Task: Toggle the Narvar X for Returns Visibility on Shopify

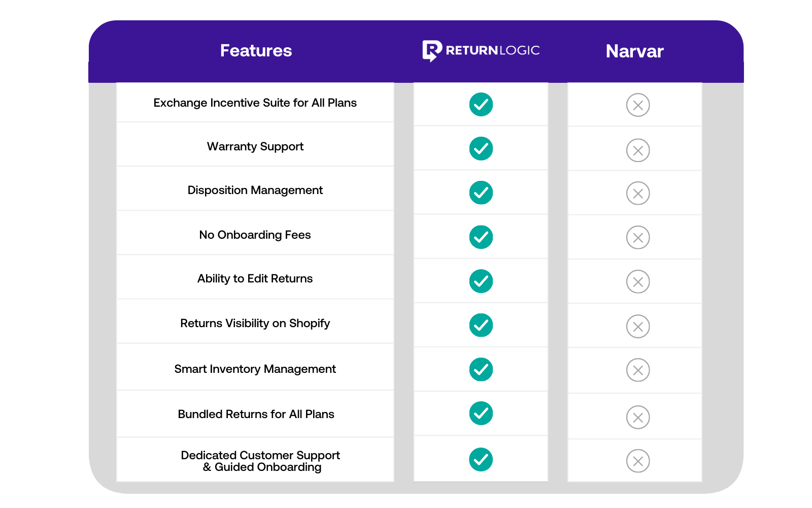Action: pyautogui.click(x=637, y=327)
